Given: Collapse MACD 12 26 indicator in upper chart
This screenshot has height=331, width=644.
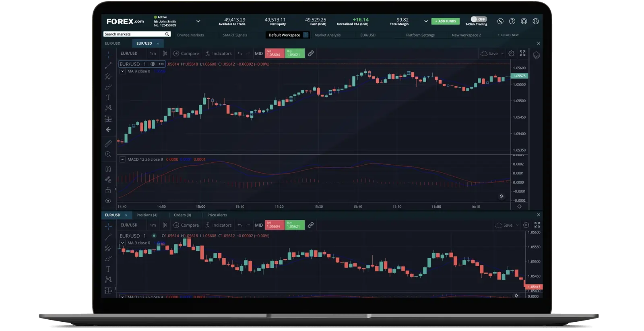Looking at the screenshot, I should [x=122, y=159].
